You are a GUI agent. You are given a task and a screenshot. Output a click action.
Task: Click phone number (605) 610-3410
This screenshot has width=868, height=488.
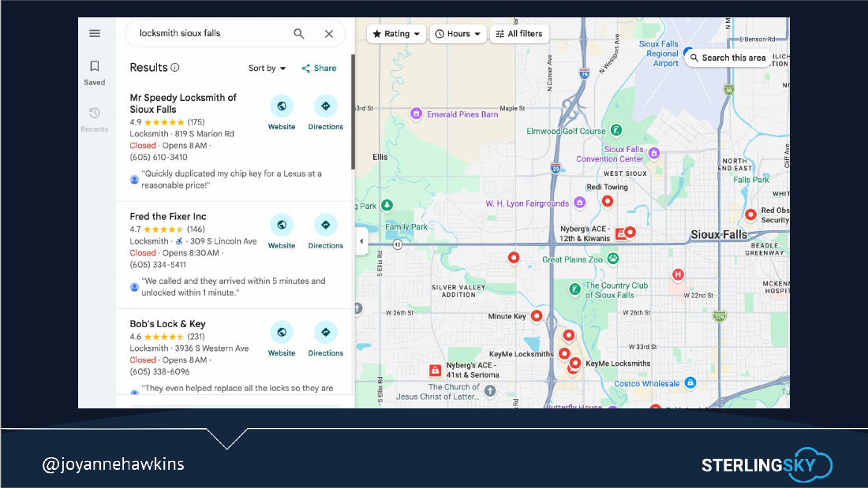(x=159, y=157)
